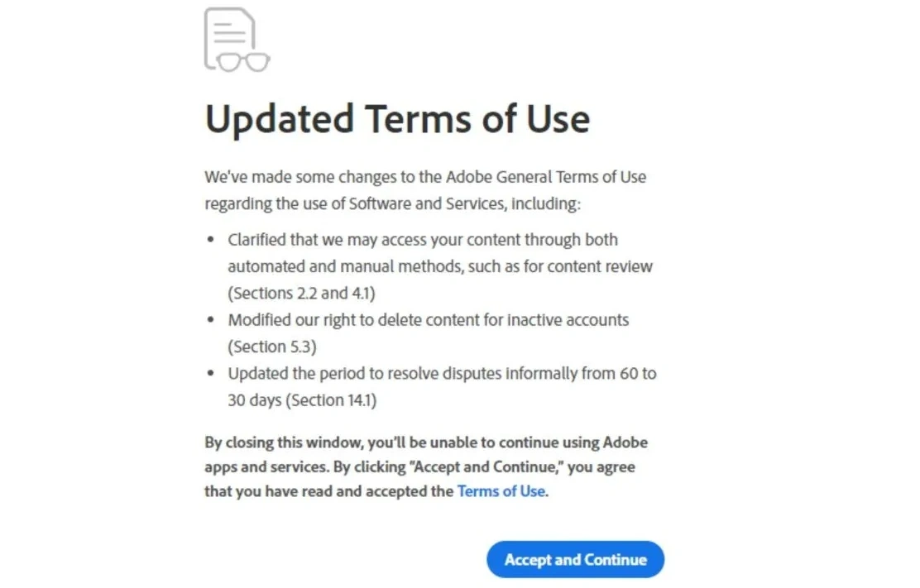This screenshot has height=588, width=920.
Task: Click the document with glasses icon
Action: [x=231, y=35]
